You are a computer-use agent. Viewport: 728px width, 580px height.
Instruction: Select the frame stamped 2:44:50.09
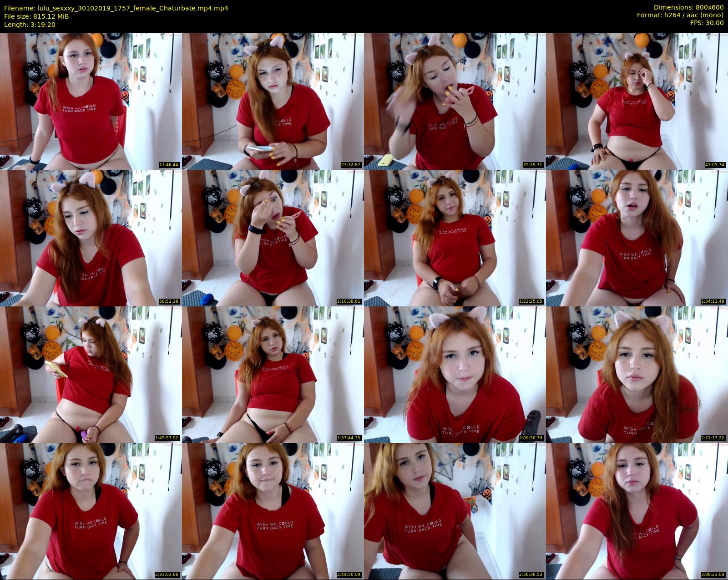pos(273,511)
